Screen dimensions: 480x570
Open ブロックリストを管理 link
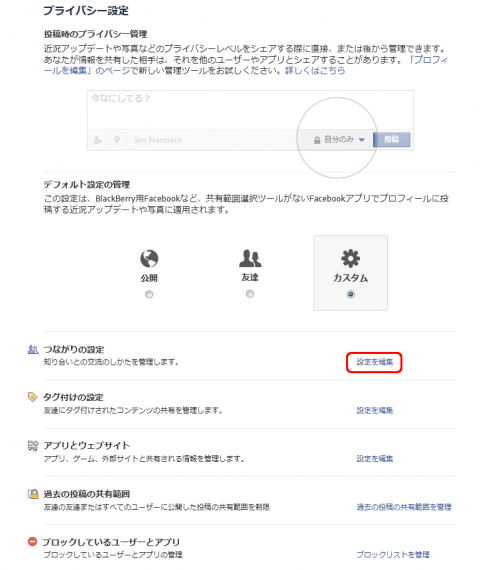(393, 555)
